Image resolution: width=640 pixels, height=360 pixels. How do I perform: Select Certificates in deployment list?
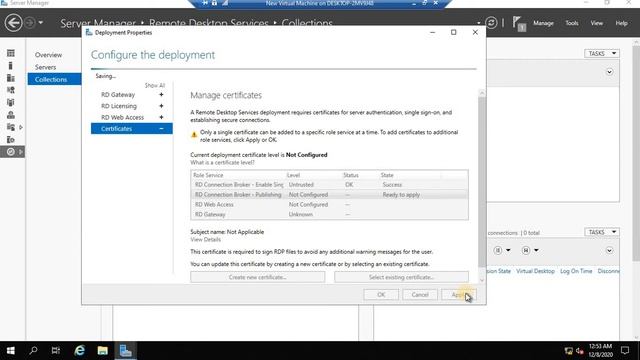(131, 129)
